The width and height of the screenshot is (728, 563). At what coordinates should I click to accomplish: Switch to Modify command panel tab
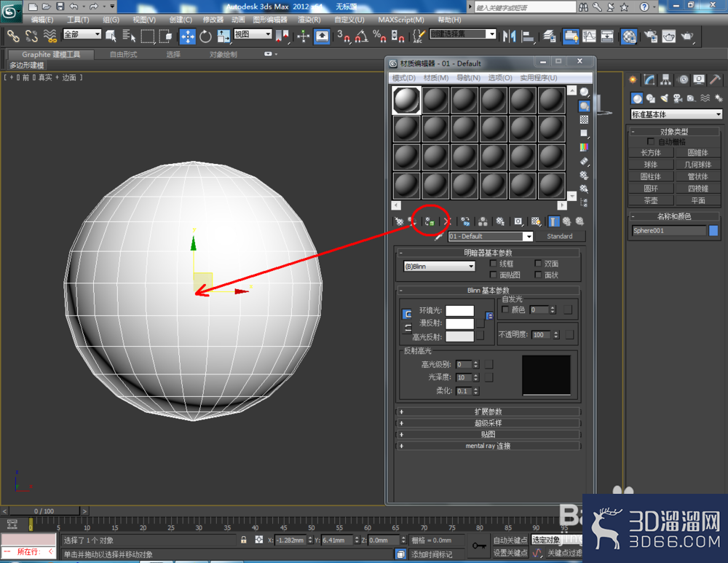(649, 80)
